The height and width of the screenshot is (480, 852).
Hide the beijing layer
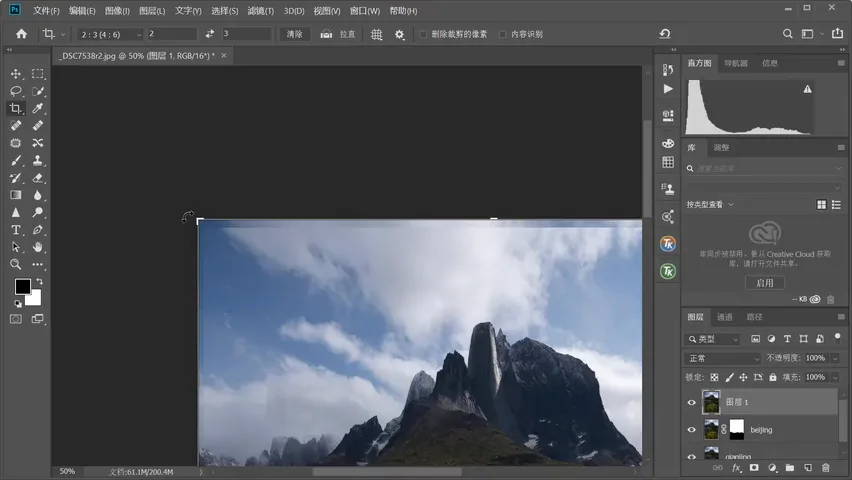click(691, 429)
